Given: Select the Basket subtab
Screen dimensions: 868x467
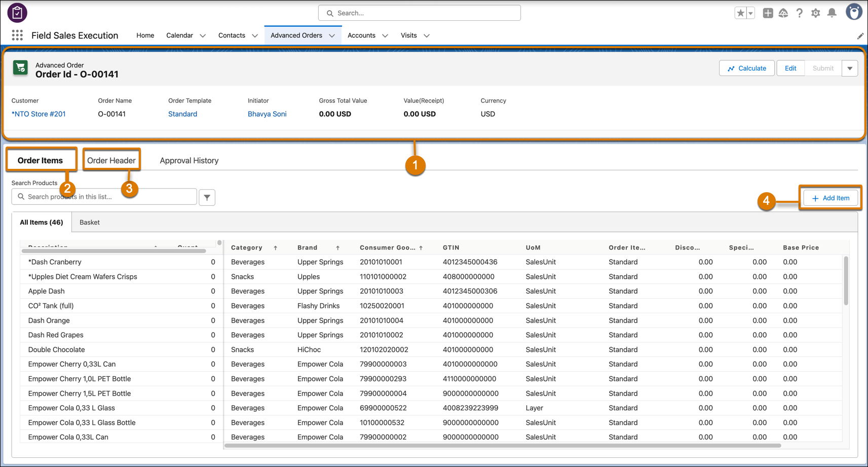Looking at the screenshot, I should tap(90, 223).
